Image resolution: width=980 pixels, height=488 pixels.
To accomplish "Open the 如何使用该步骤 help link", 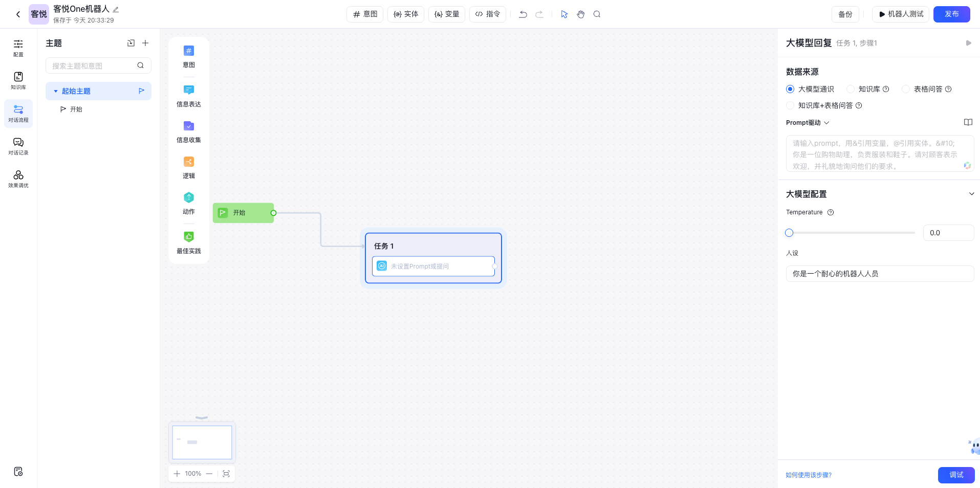I will tap(809, 475).
